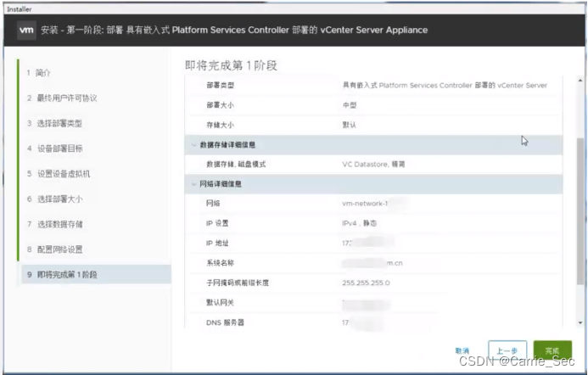The image size is (588, 375).
Task: Click the IPv4 , 静态 value
Action: (359, 223)
